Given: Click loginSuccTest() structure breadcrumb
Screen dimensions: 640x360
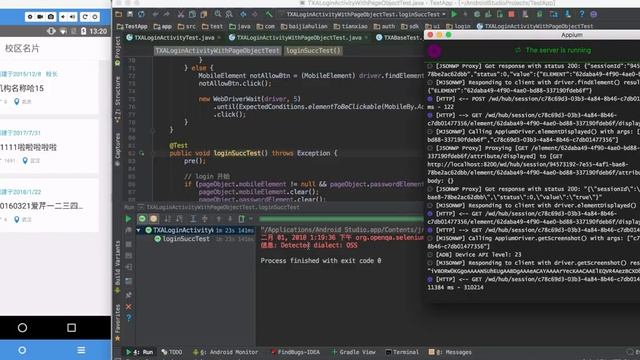Looking at the screenshot, I should pyautogui.click(x=313, y=51).
